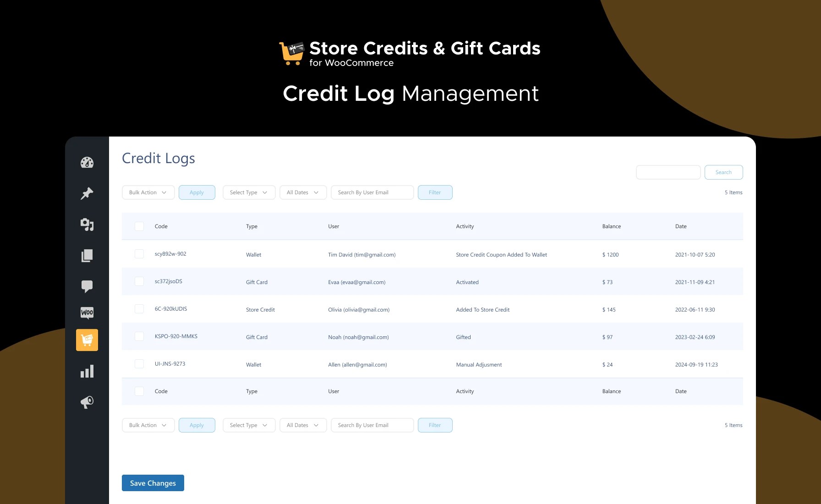Viewport: 821px width, 504px height.
Task: Click the Pages stacked-documents icon
Action: (x=87, y=255)
